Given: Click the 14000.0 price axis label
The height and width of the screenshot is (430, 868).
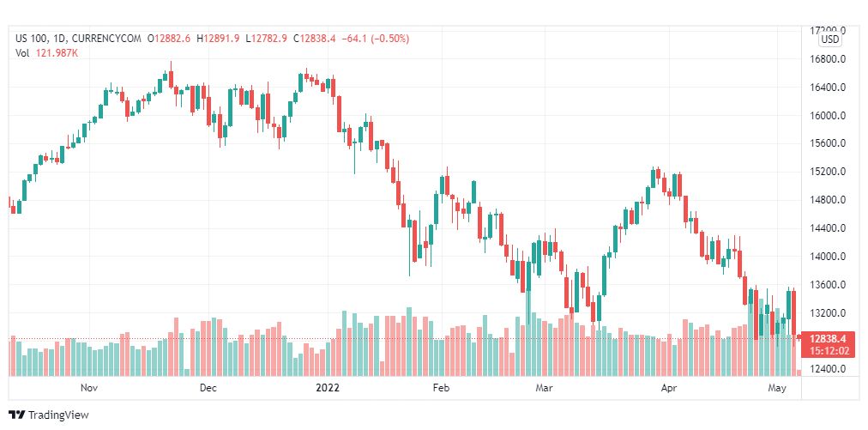Looking at the screenshot, I should (x=829, y=257).
